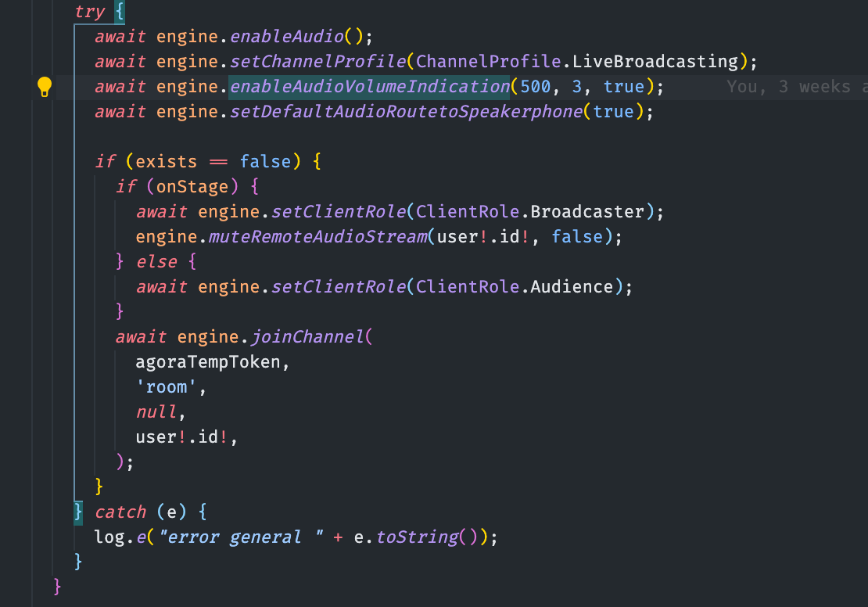
Task: Click the else keyword
Action: pos(156,262)
